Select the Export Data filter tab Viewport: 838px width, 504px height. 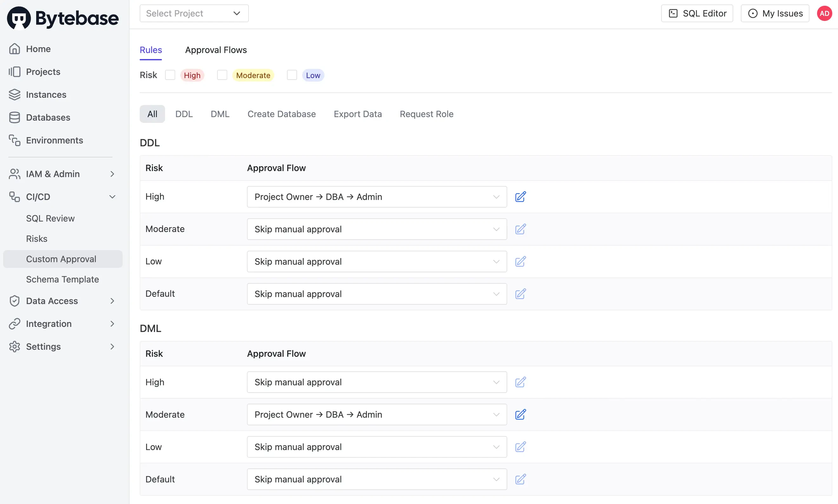357,114
